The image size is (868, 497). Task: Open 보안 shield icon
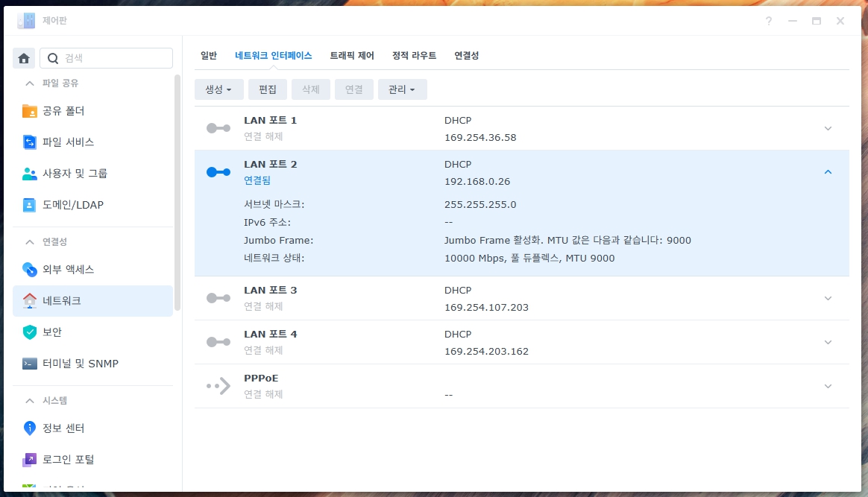(x=30, y=332)
